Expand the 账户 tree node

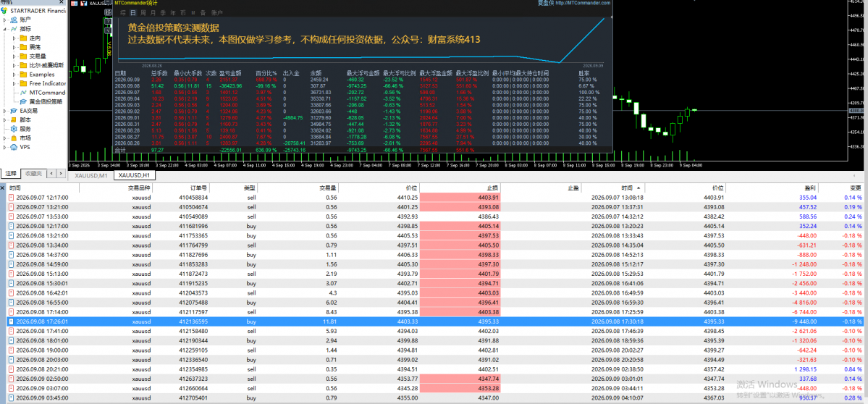pyautogui.click(x=4, y=20)
